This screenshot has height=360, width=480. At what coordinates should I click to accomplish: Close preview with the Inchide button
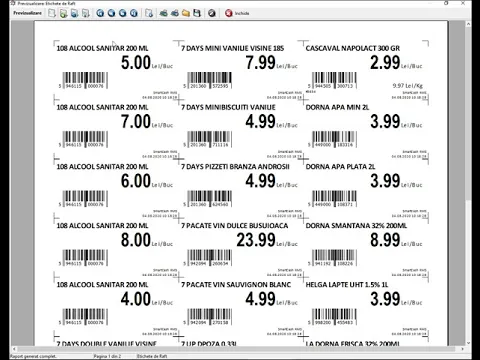237,13
